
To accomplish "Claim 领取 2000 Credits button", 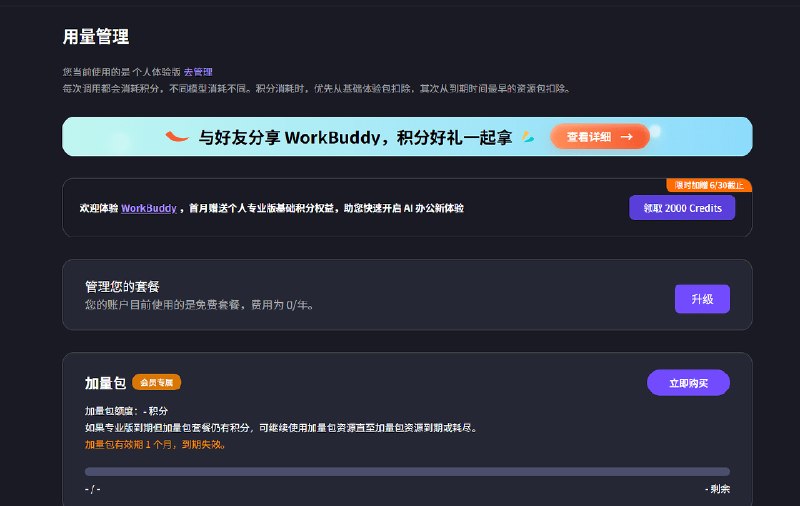I will pos(682,208).
